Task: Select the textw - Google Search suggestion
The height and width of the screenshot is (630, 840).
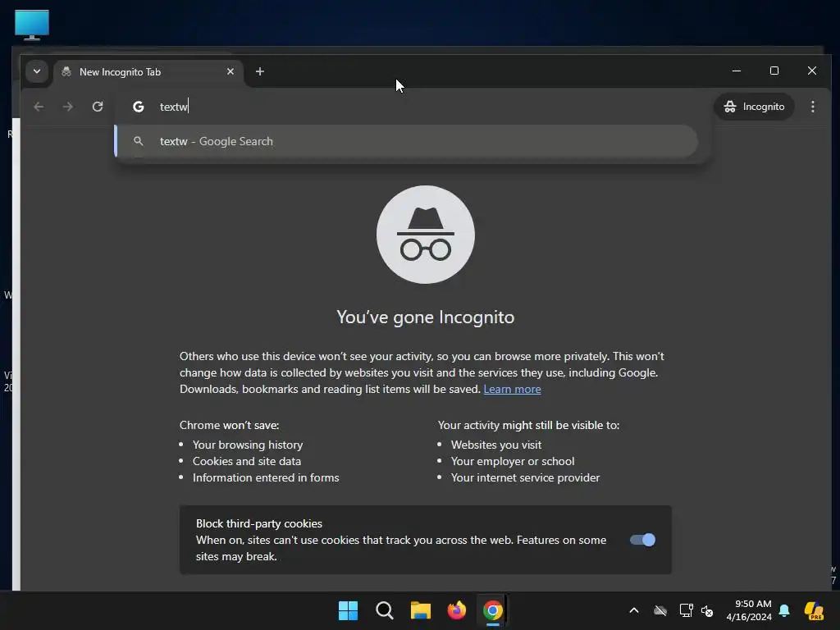Action: pos(407,141)
